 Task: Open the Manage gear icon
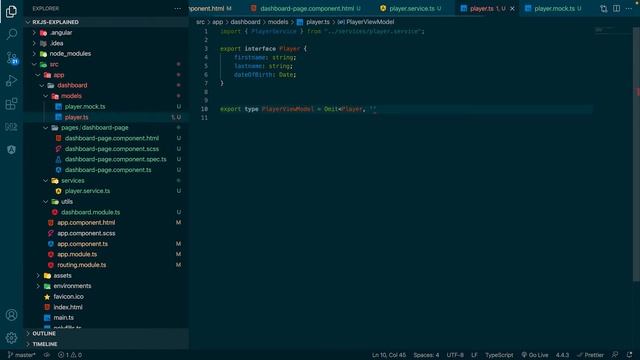click(11, 338)
